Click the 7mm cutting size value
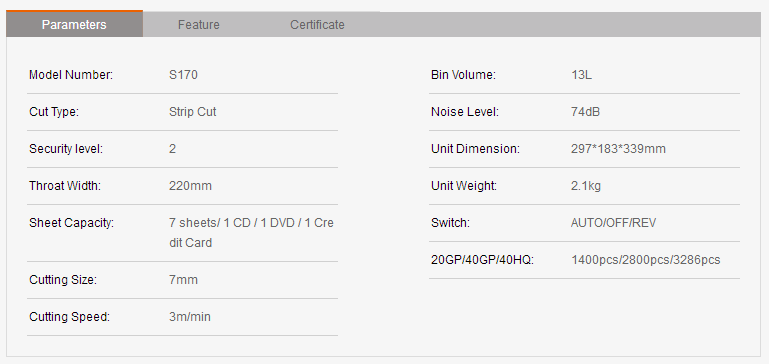 coord(183,280)
